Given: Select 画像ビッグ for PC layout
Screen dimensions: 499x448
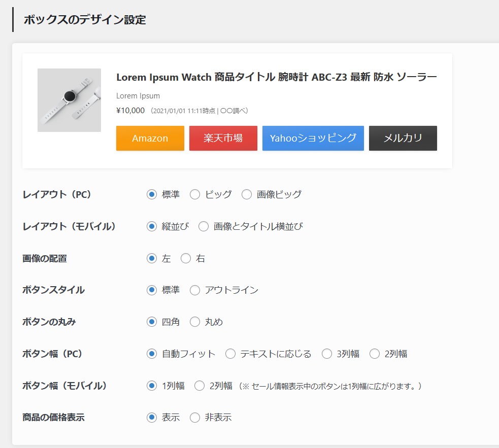Looking at the screenshot, I should [x=247, y=195].
